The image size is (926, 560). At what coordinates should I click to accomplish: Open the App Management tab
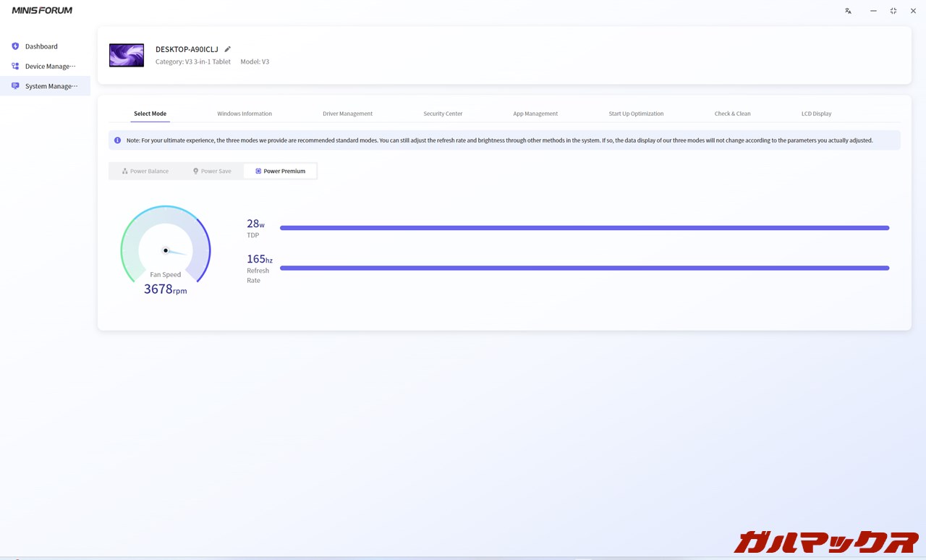[535, 114]
